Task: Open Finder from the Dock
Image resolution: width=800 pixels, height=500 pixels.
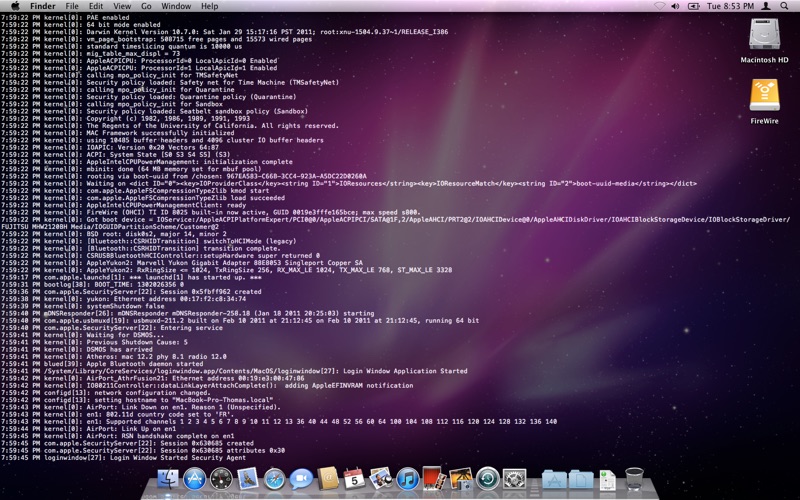Action: tap(167, 480)
